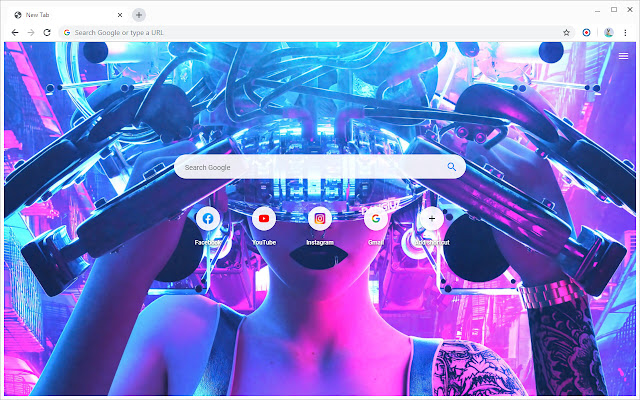Click the forward navigation arrow
Image resolution: width=640 pixels, height=400 pixels.
(31, 32)
